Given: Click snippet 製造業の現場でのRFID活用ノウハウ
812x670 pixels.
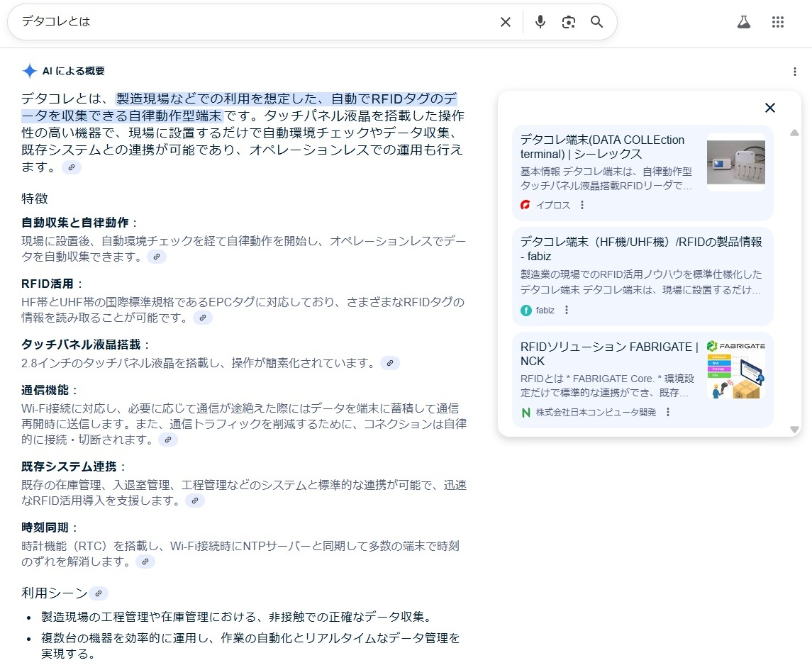Looking at the screenshot, I should (641, 282).
